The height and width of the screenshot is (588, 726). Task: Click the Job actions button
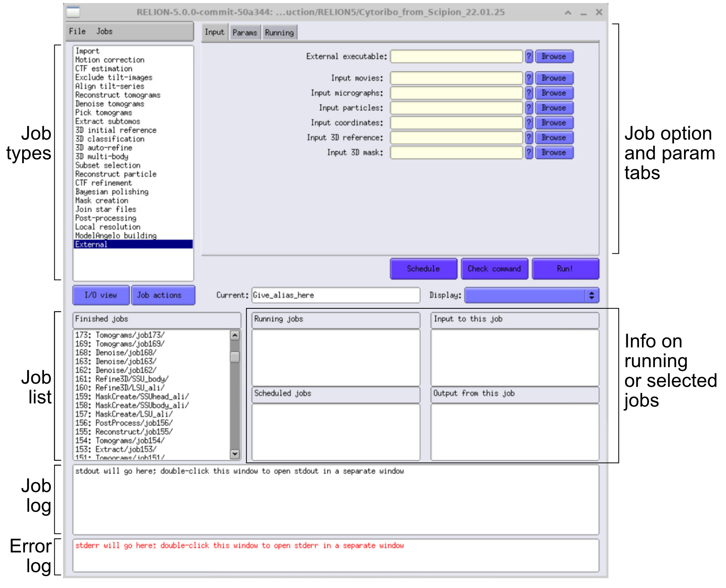[163, 295]
